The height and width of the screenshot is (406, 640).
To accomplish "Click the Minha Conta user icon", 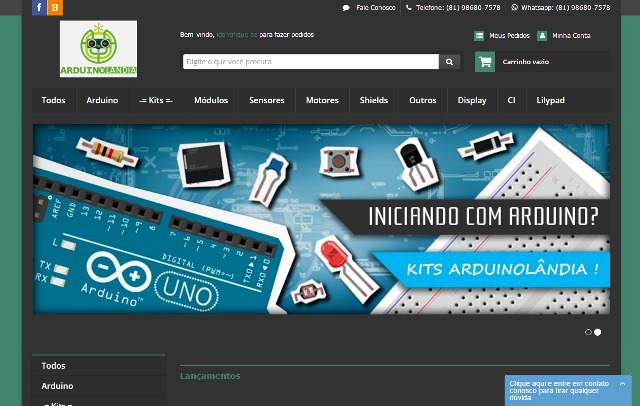I will pyautogui.click(x=542, y=35).
